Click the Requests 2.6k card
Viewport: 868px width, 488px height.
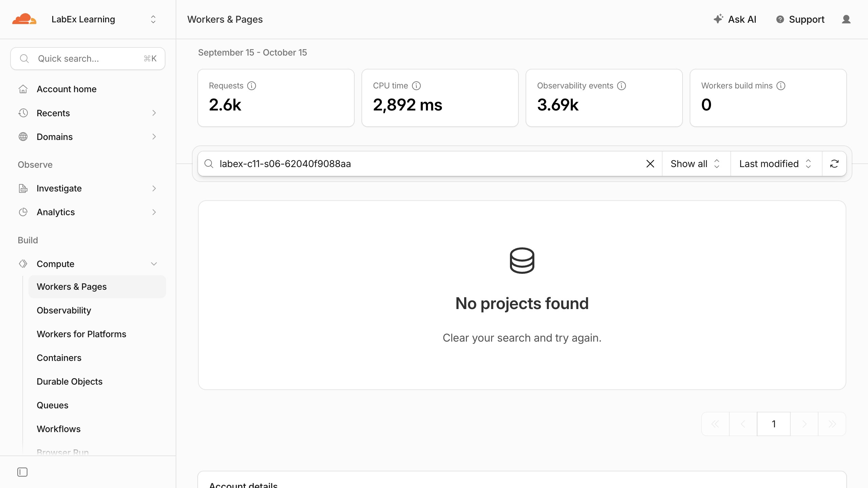coord(276,98)
